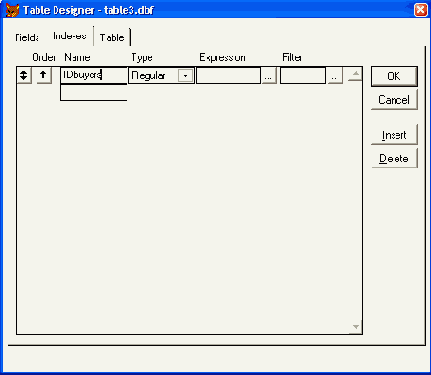Toggle the ascending order arrow button
Image resolution: width=431 pixels, height=375 pixels.
click(43, 75)
